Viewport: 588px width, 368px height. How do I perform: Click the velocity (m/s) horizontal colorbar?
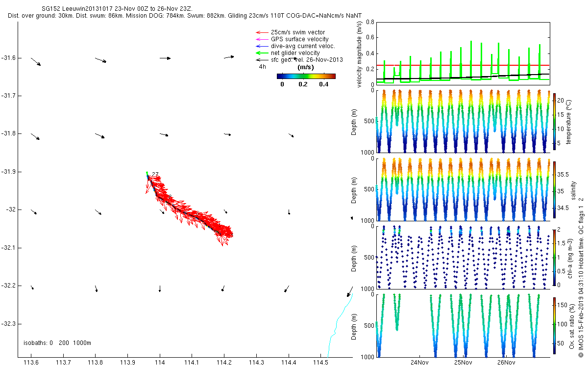point(306,76)
